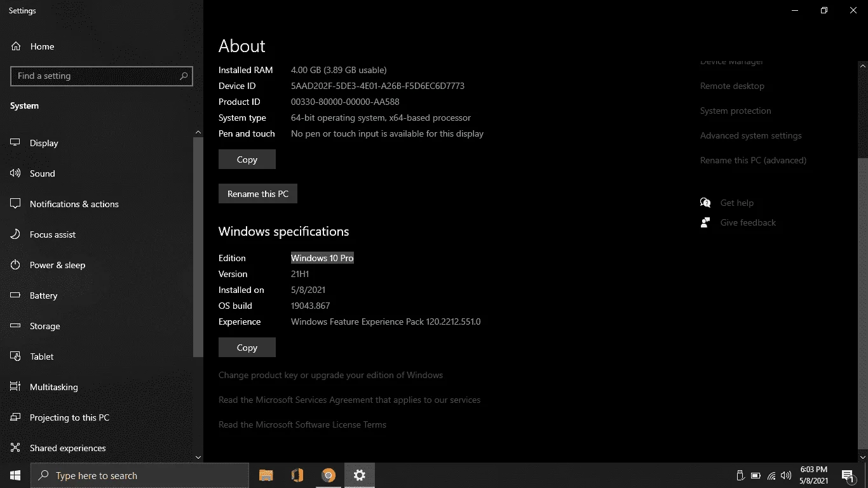Image resolution: width=868 pixels, height=488 pixels.
Task: Open Shared experiences settings
Action: (97, 448)
